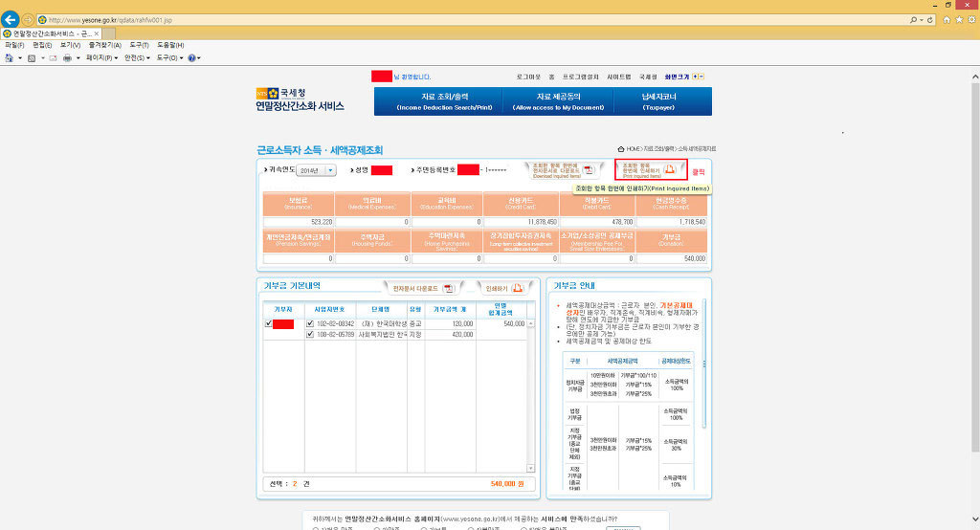Open the 2014년 year dropdown
The image size is (980, 530).
[x=316, y=170]
